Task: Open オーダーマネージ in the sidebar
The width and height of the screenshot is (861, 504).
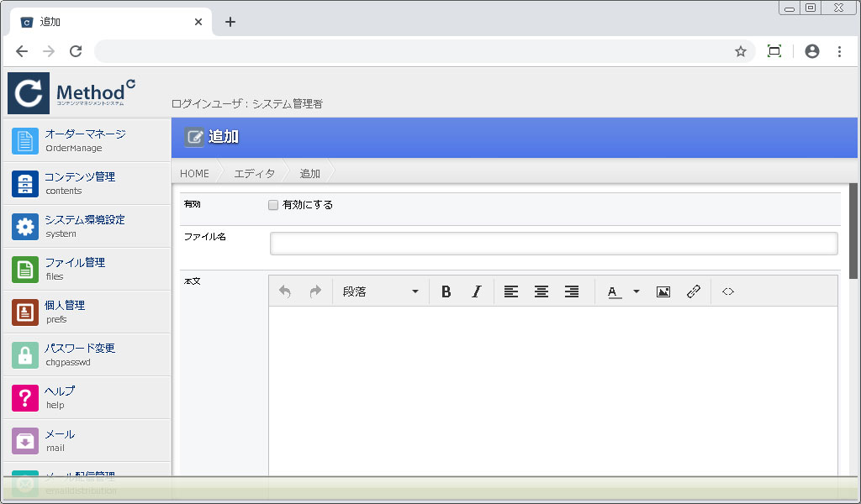Action: [85, 140]
